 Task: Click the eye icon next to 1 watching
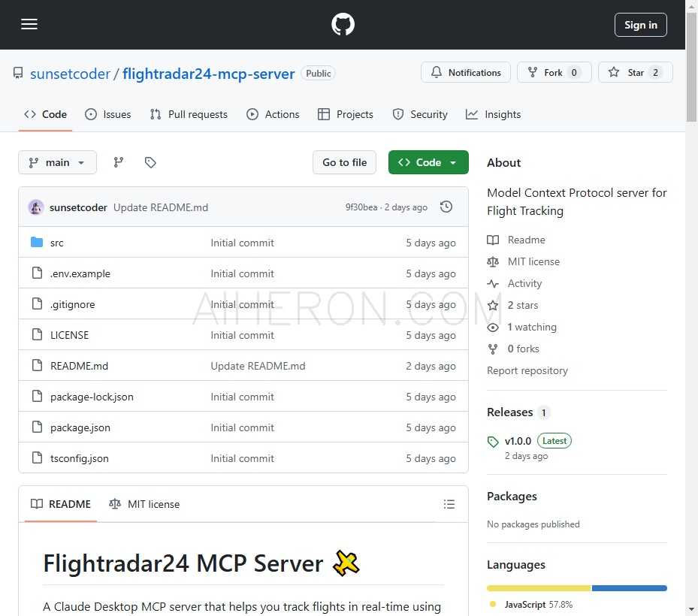click(x=493, y=328)
